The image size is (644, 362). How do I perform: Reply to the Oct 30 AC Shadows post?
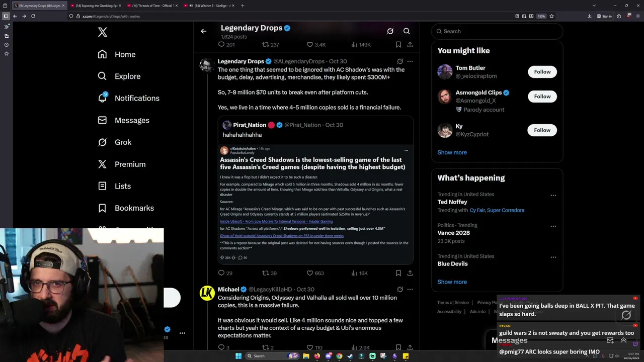click(221, 273)
